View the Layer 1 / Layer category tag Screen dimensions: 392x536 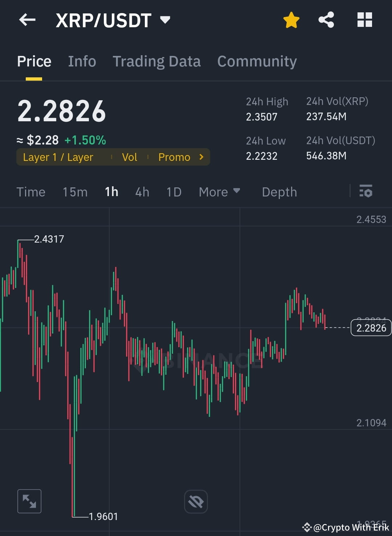(x=58, y=157)
